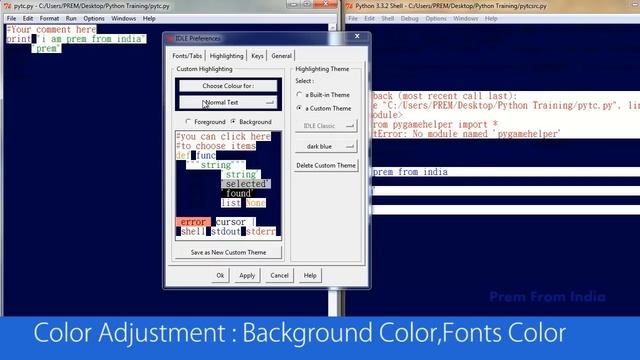640x360 pixels.
Task: Open the IDLE Classic theme dropdown
Action: pos(326,126)
